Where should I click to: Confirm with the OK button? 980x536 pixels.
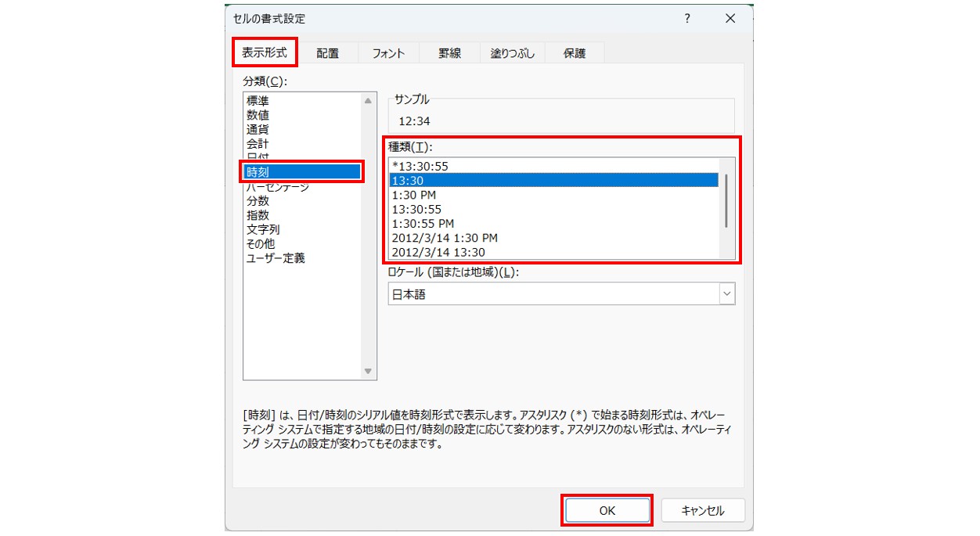point(607,510)
